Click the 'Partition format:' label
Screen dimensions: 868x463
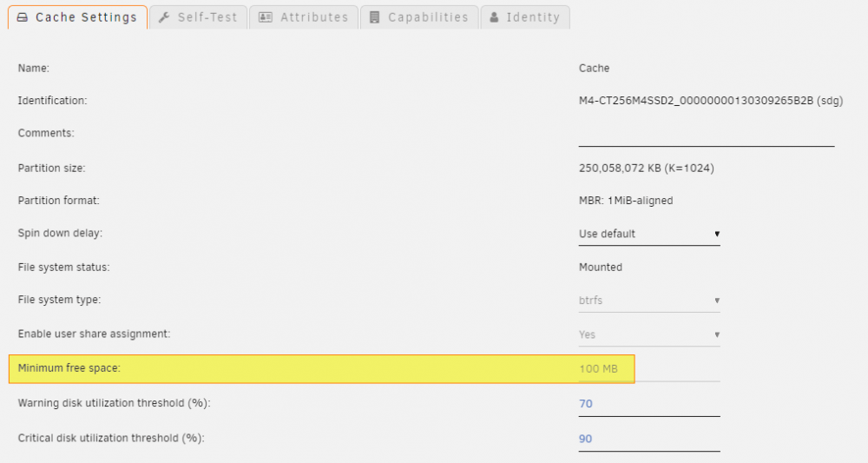click(x=58, y=201)
